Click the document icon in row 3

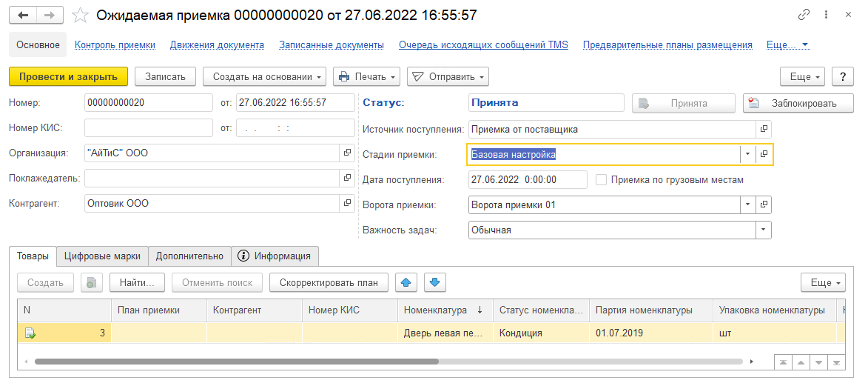click(30, 333)
